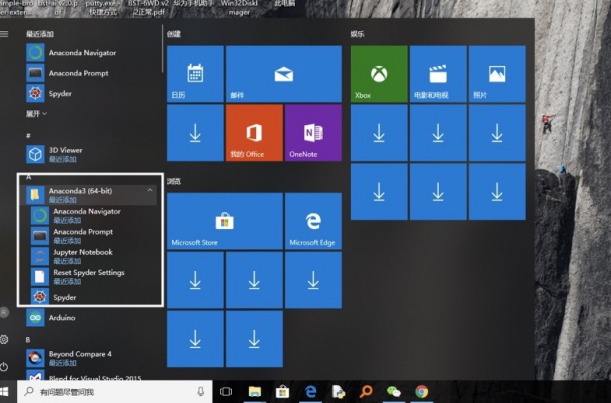Open the 照片 photos tile
Viewport: 611px width, 403px height.
[x=497, y=74]
